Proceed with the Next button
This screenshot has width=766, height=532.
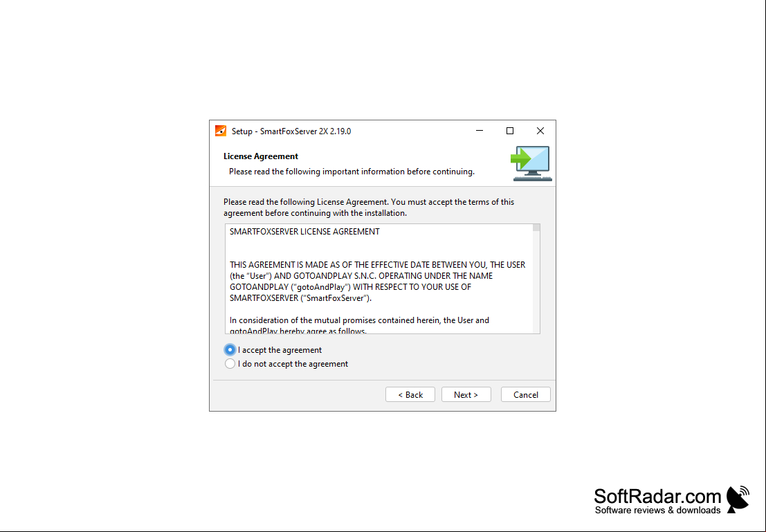[x=466, y=395]
